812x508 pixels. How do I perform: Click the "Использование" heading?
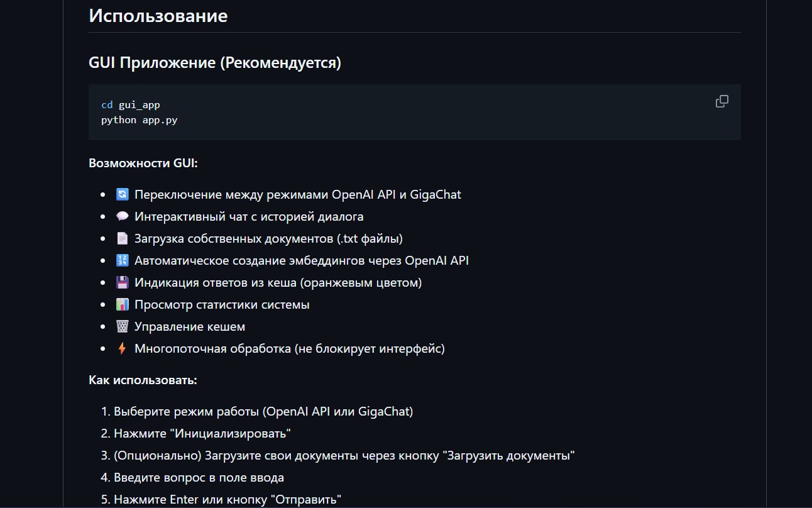[158, 16]
